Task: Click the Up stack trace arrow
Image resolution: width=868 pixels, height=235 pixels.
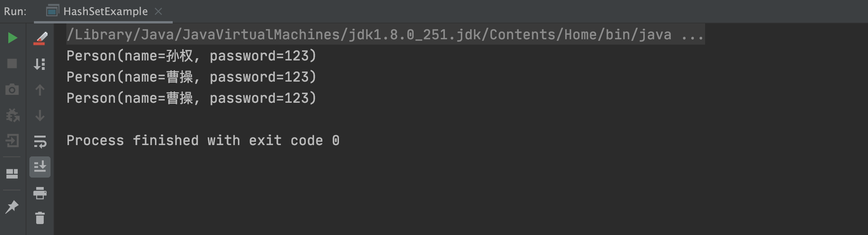Action: (40, 90)
